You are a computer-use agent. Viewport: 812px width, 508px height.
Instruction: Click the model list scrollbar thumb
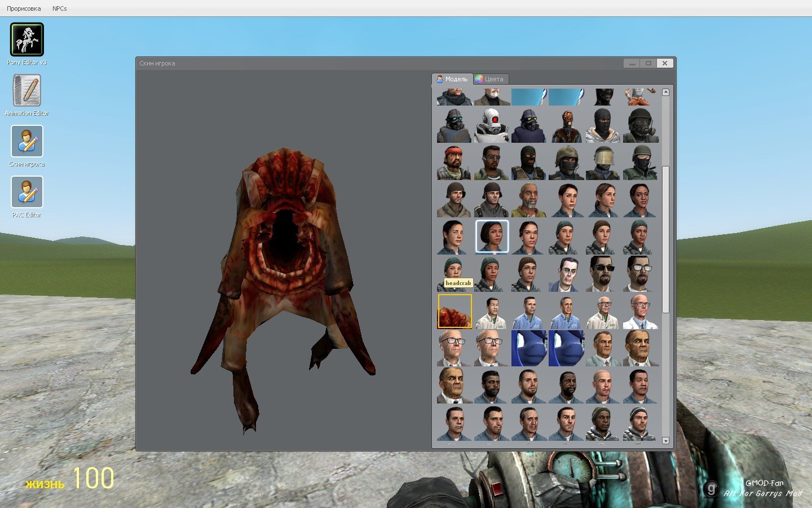[665, 239]
